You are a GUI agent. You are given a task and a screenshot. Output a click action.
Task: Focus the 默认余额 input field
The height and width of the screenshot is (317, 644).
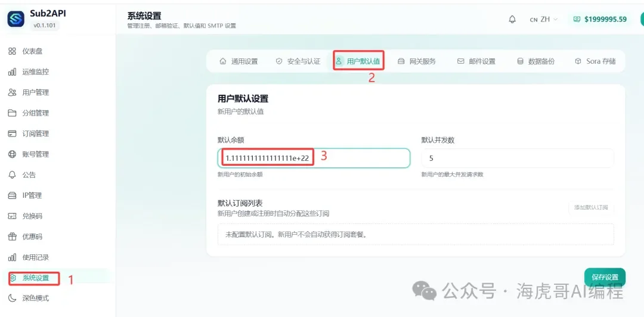[x=314, y=158]
